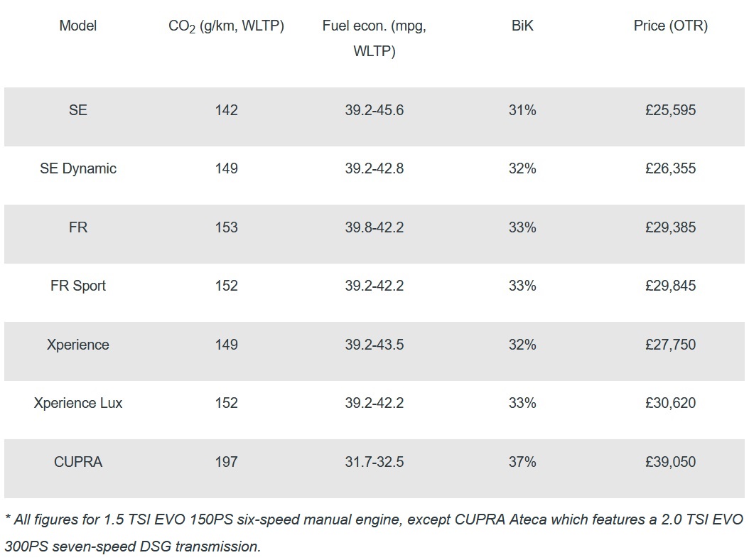Click the Model column header
Viewport: 749px width, 560px height.
pyautogui.click(x=78, y=26)
